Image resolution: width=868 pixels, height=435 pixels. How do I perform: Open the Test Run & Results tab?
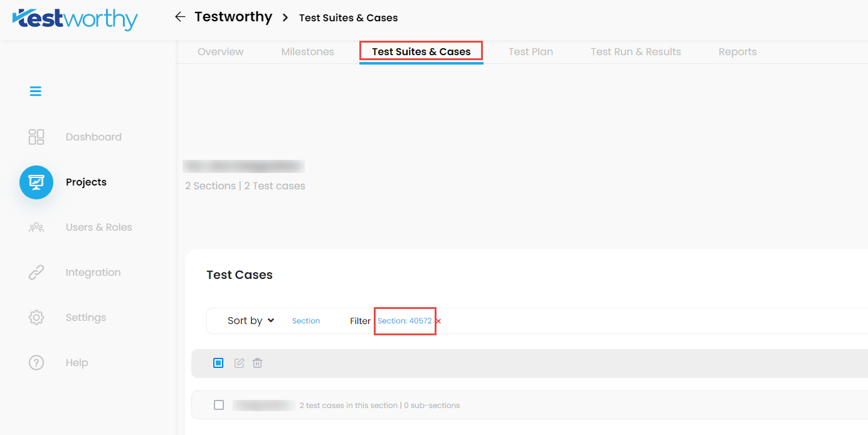[635, 52]
